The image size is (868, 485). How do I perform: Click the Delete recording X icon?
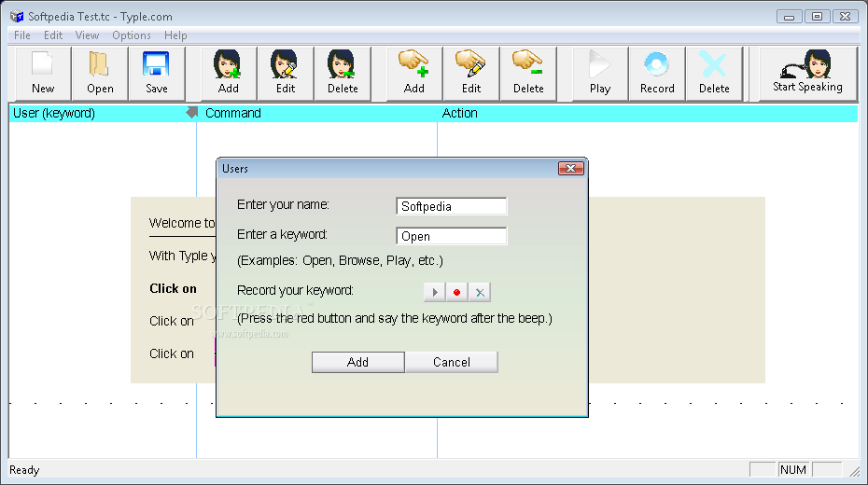[714, 73]
